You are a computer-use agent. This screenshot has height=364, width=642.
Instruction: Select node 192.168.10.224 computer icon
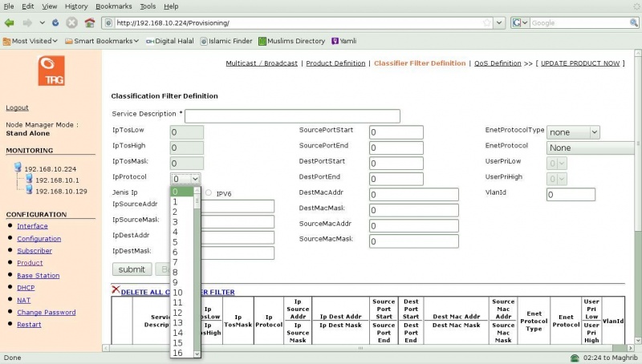click(18, 169)
